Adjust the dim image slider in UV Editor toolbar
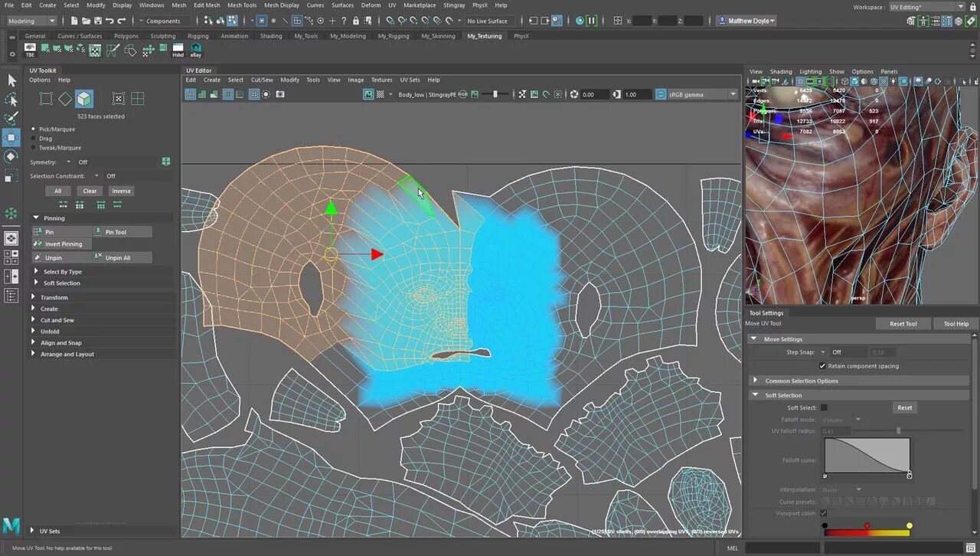 496,94
